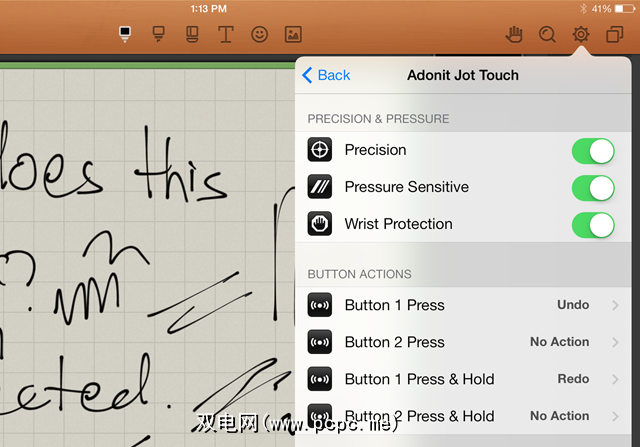Tap the 1:13 PM clock
The height and width of the screenshot is (447, 640).
coord(209,9)
